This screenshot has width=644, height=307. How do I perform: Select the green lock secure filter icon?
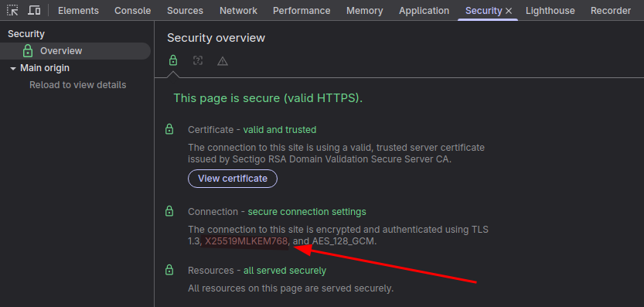173,61
